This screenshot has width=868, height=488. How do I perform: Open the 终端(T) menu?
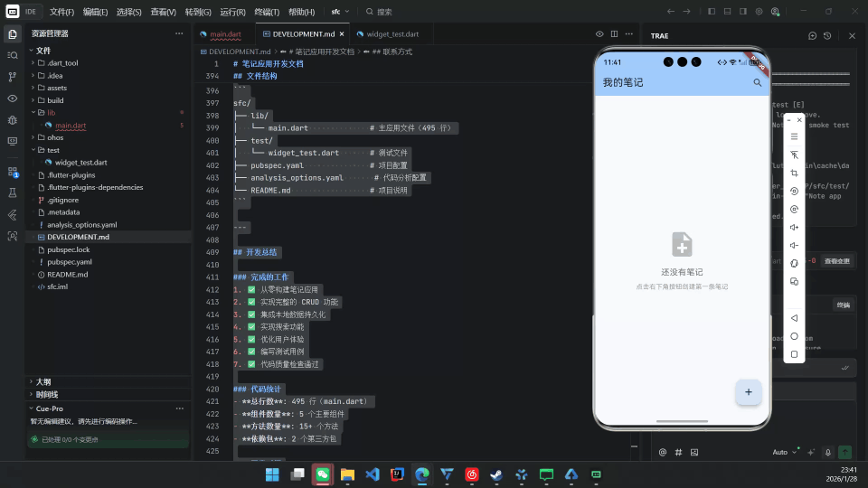tap(267, 12)
